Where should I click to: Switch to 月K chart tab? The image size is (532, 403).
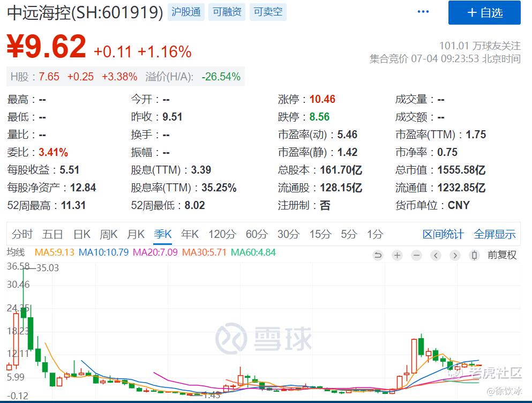pyautogui.click(x=136, y=234)
